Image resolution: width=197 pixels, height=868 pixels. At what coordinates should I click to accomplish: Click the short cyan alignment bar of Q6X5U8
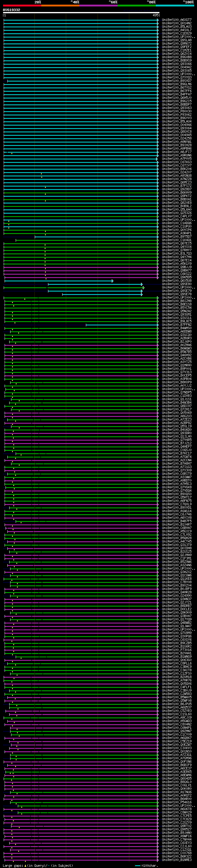59,281
